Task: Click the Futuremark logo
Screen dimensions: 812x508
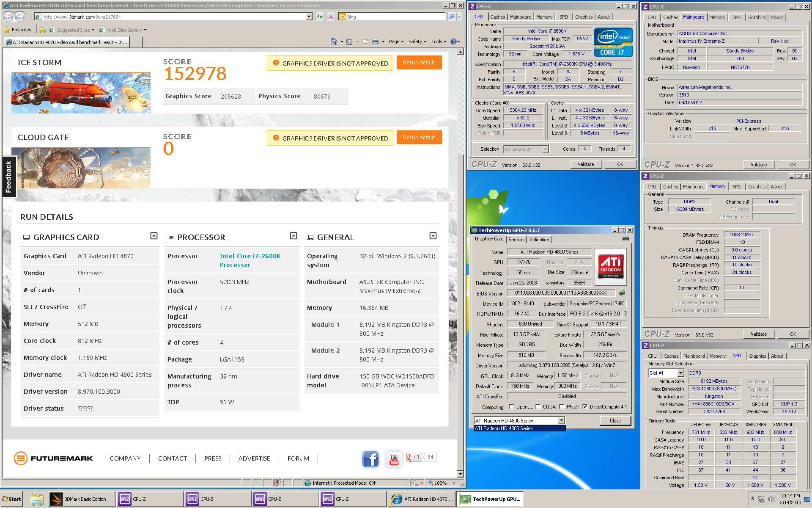Action: pos(53,458)
